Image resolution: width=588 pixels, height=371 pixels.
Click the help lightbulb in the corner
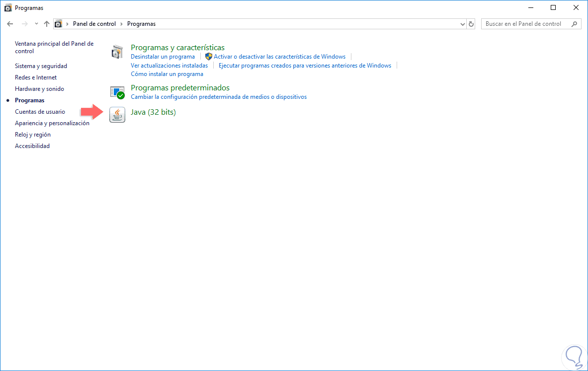pyautogui.click(x=573, y=357)
